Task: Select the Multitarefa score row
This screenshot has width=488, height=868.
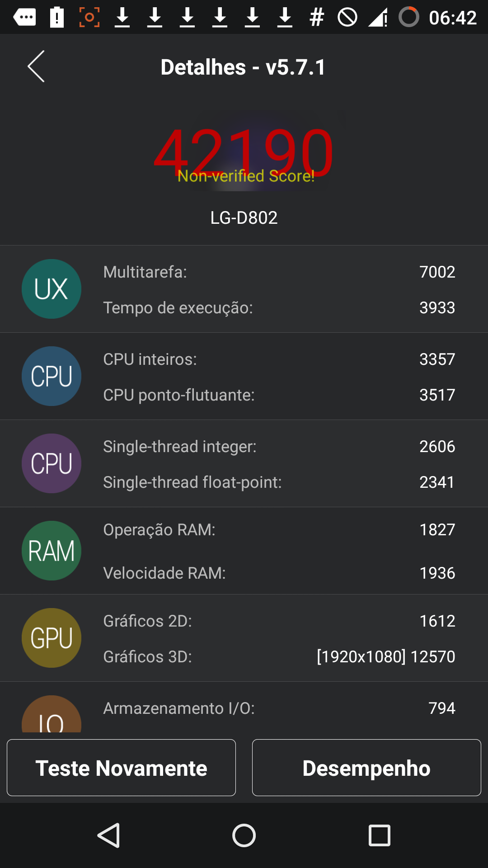Action: point(279,272)
